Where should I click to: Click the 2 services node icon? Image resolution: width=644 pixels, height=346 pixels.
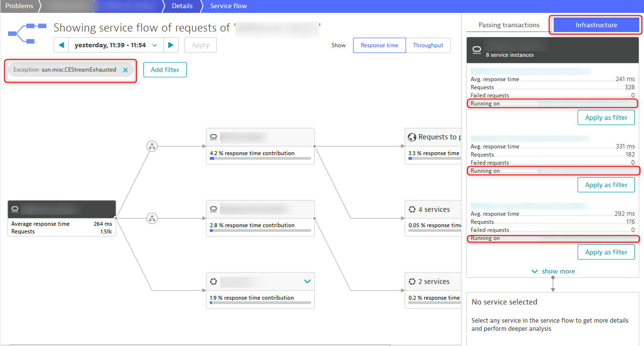coord(412,282)
